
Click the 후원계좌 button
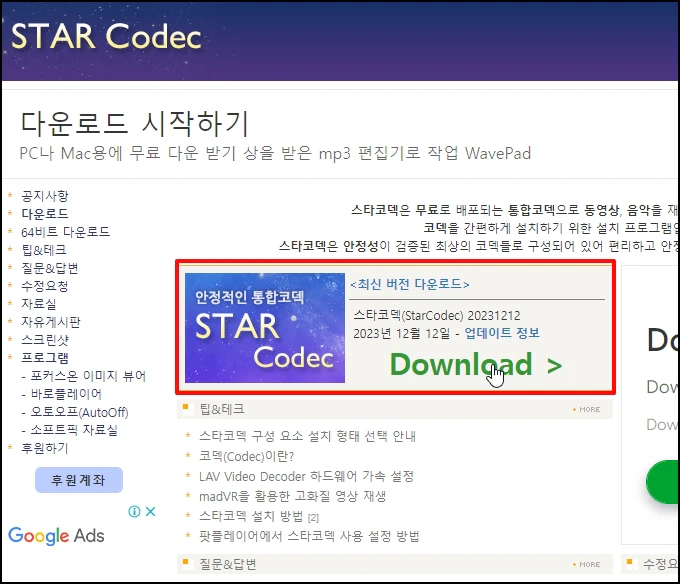(x=79, y=480)
